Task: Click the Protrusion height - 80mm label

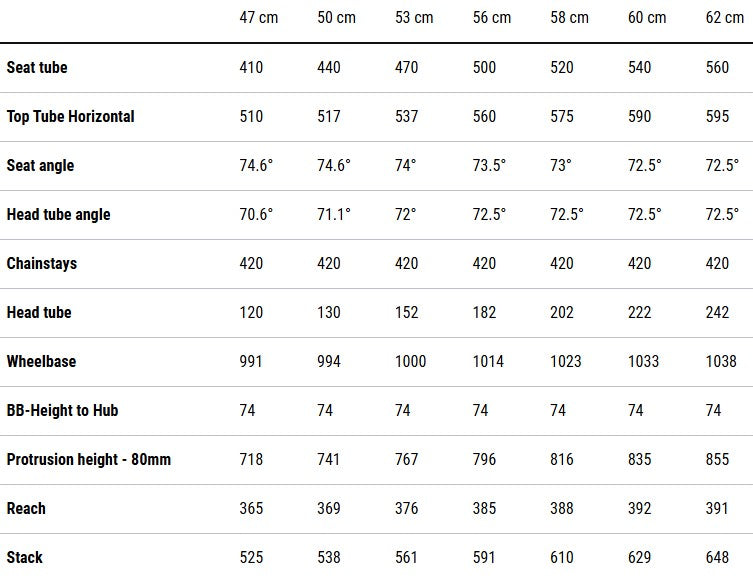Action: tap(88, 459)
